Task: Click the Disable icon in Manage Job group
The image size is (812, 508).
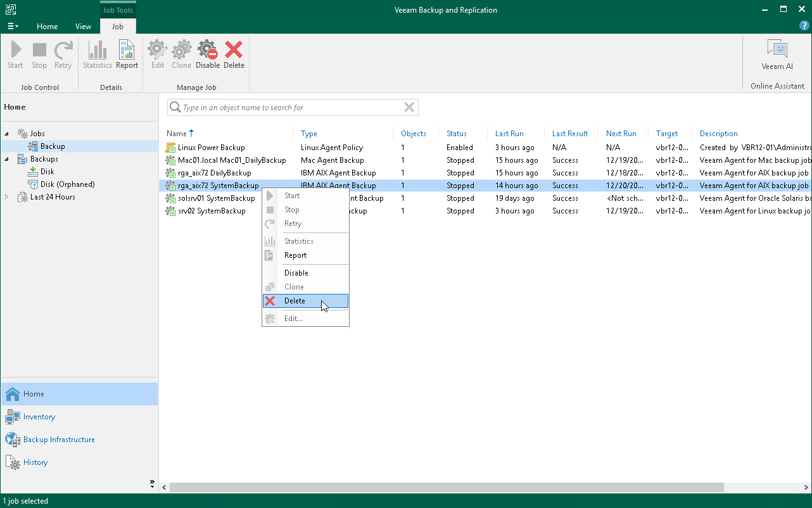Action: [207, 51]
